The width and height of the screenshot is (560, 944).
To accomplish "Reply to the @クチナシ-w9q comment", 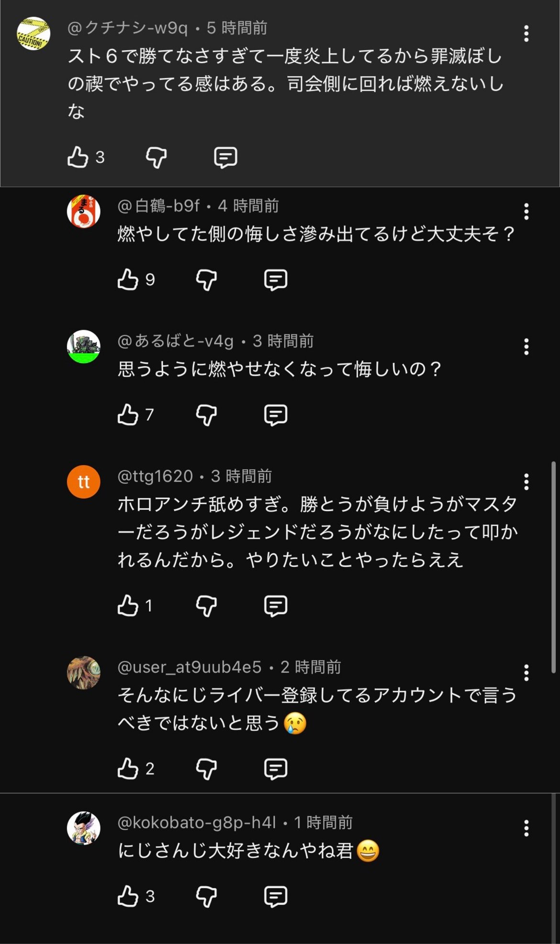I will coord(225,157).
